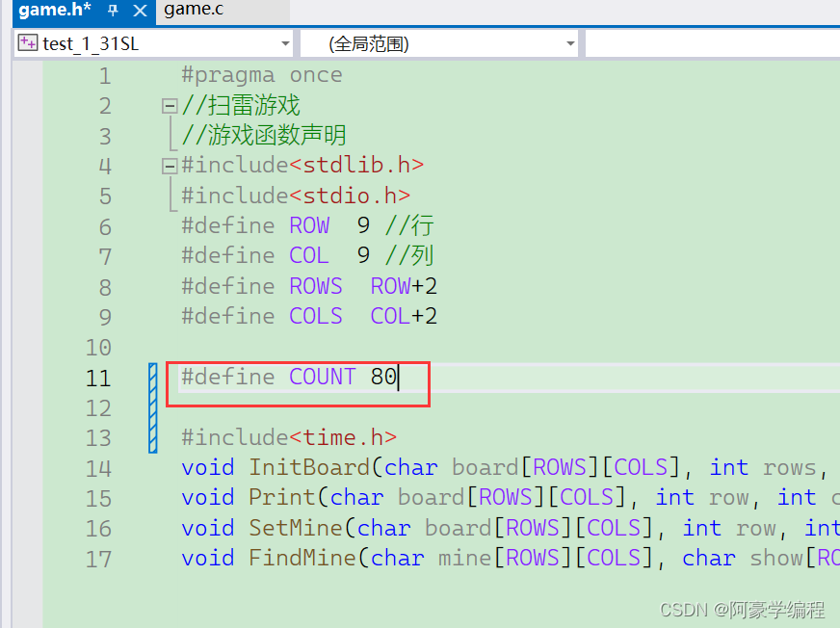The height and width of the screenshot is (628, 840).
Task: Click the comment '//扫雷游戏'
Action: pos(241,105)
